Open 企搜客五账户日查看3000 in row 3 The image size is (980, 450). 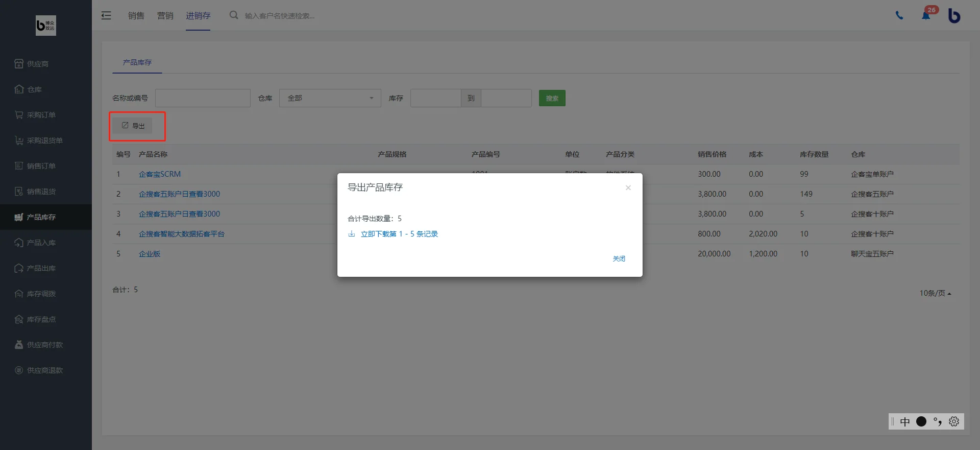click(x=179, y=214)
